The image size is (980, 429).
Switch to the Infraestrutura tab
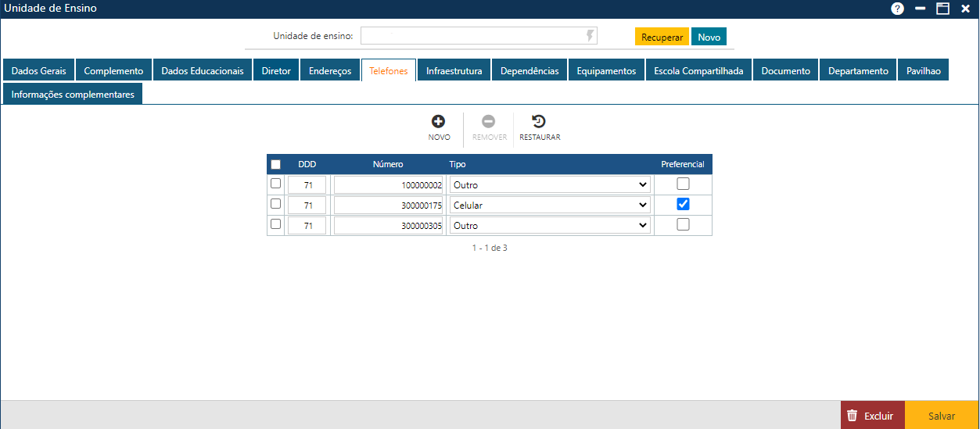tap(454, 70)
